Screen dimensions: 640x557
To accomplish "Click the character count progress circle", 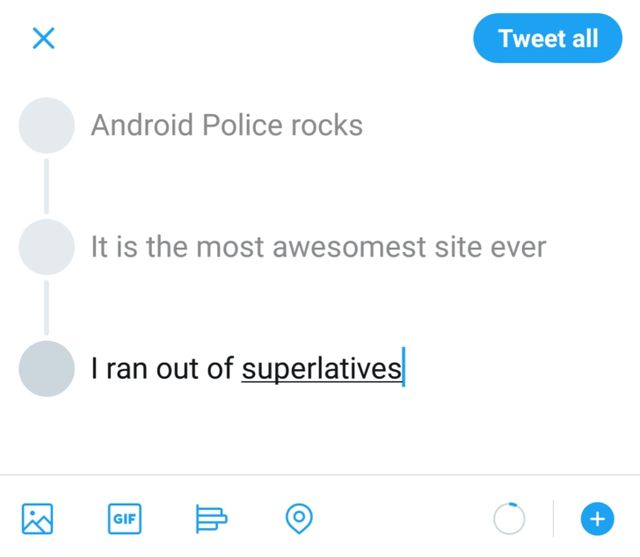I will pyautogui.click(x=510, y=519).
